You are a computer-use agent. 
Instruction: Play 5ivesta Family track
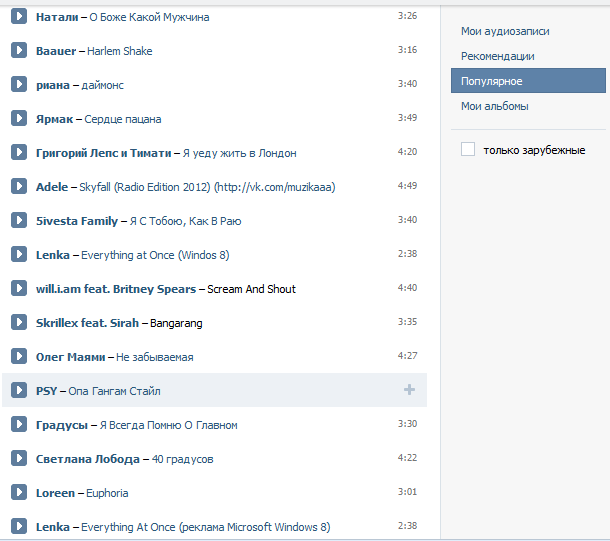coord(19,220)
